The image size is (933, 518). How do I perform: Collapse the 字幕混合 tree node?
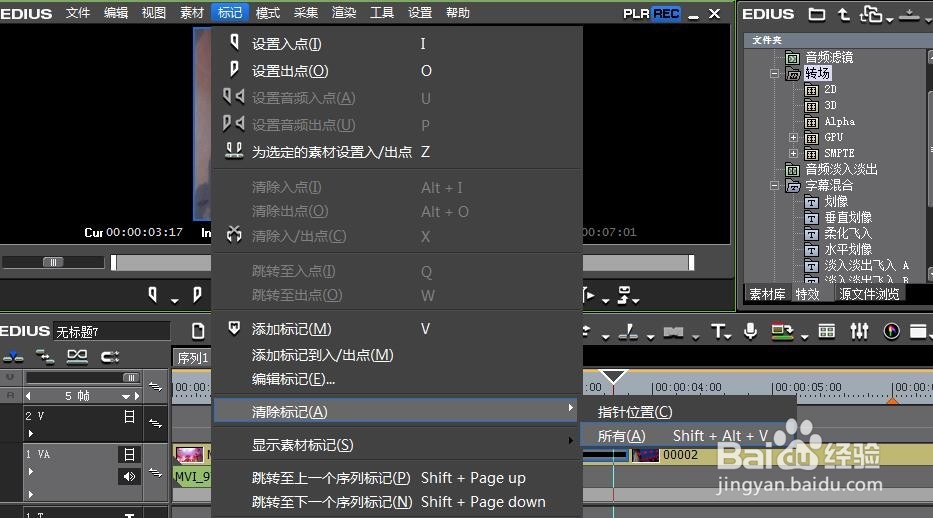[774, 186]
